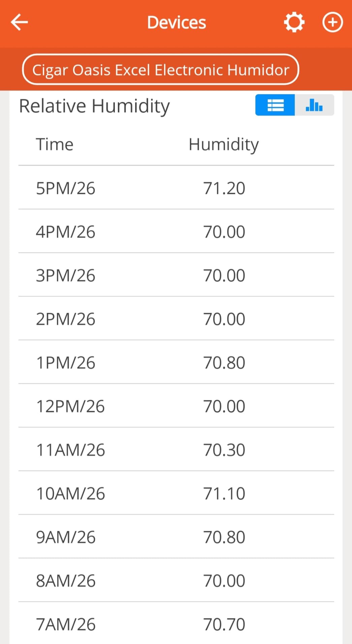This screenshot has width=352, height=644.
Task: Tap the Humidity column header
Action: tap(224, 144)
